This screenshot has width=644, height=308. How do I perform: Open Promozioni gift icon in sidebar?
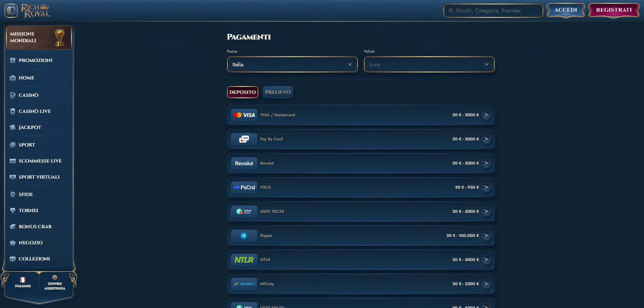point(13,60)
